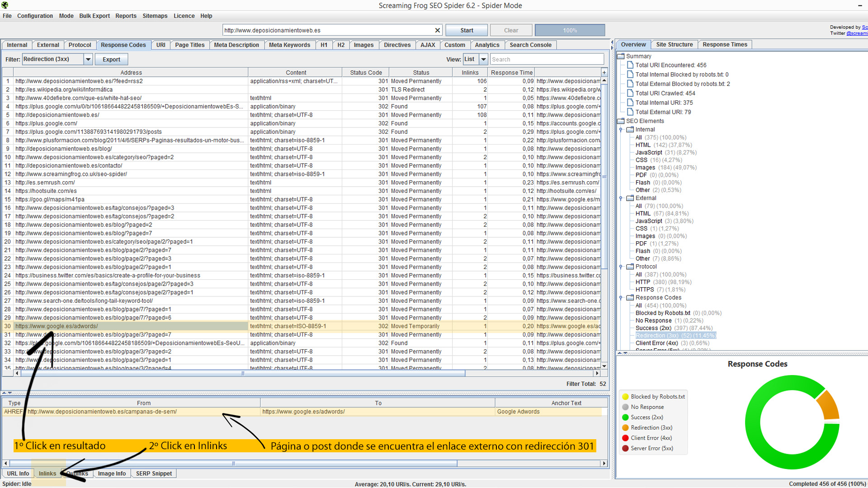Screen dimensions: 868x488
Task: Click the orange donut chart segment
Action: coord(830,406)
